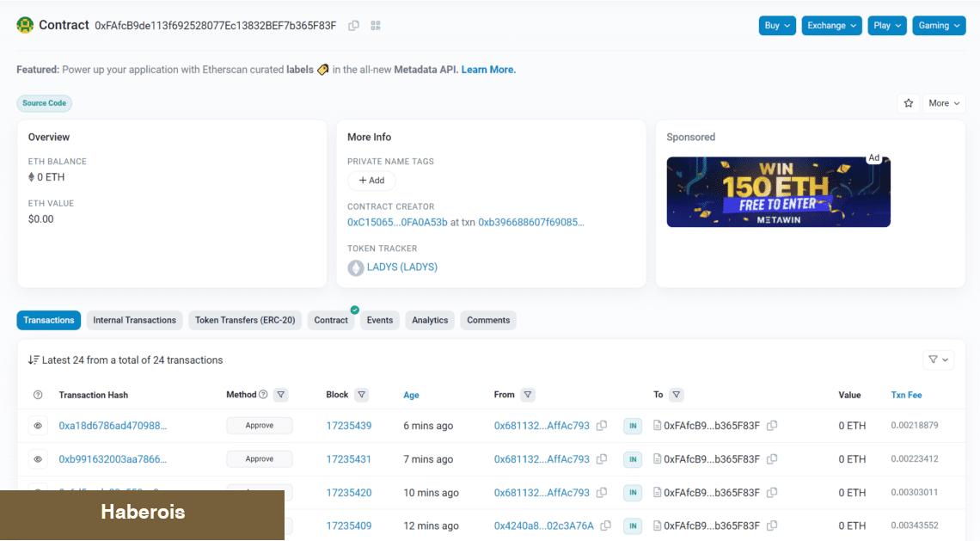Viewport: 980px width, 541px height.
Task: Open block 17235409
Action: tap(349, 526)
